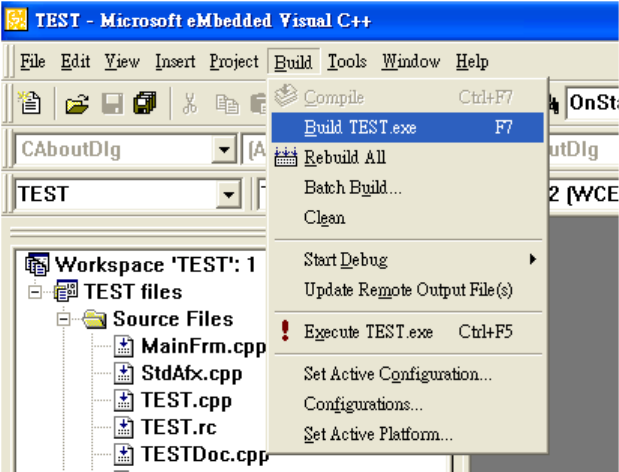Click the red exclamation Execute icon
The image size is (619, 472).
coord(285,331)
